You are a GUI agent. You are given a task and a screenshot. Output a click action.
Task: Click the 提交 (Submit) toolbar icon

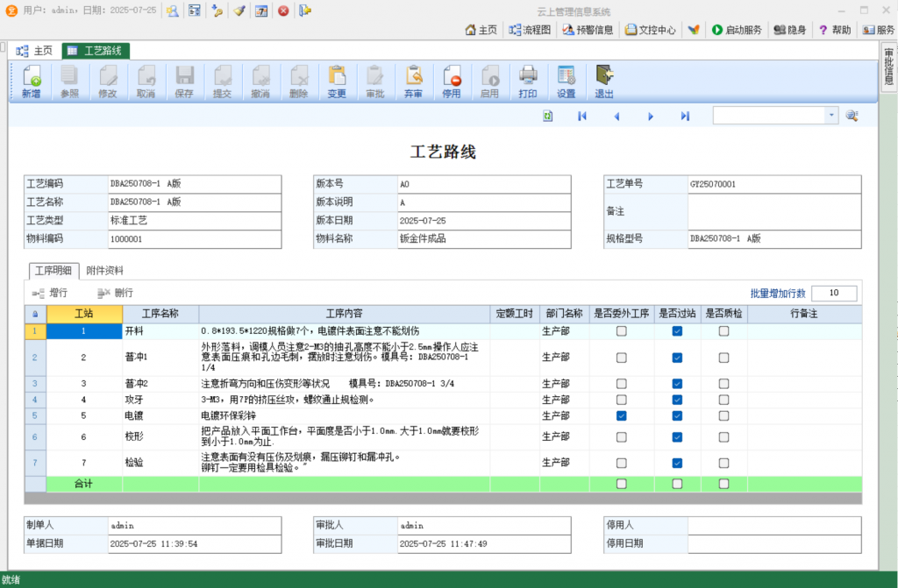coord(222,81)
